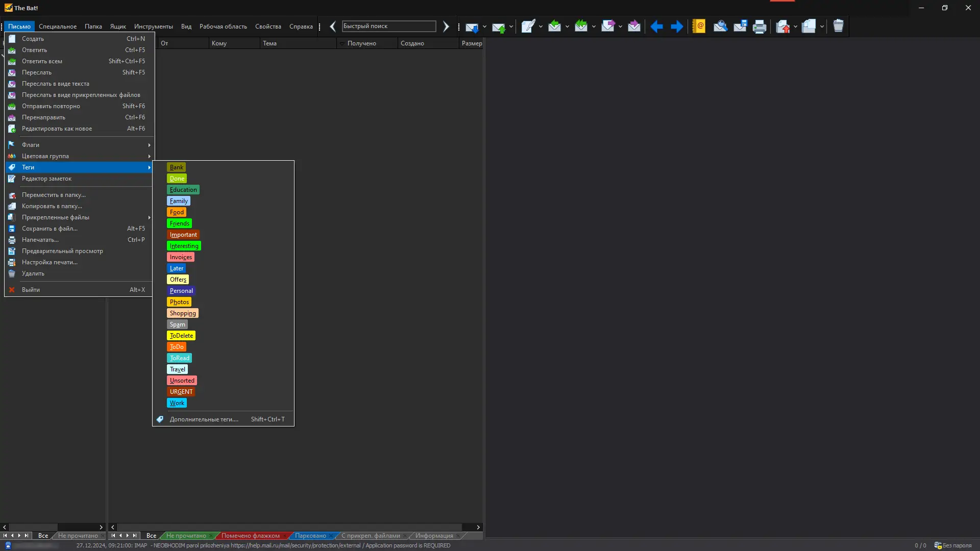
Task: Open dropdown arrow next to send mail icon
Action: (x=511, y=27)
